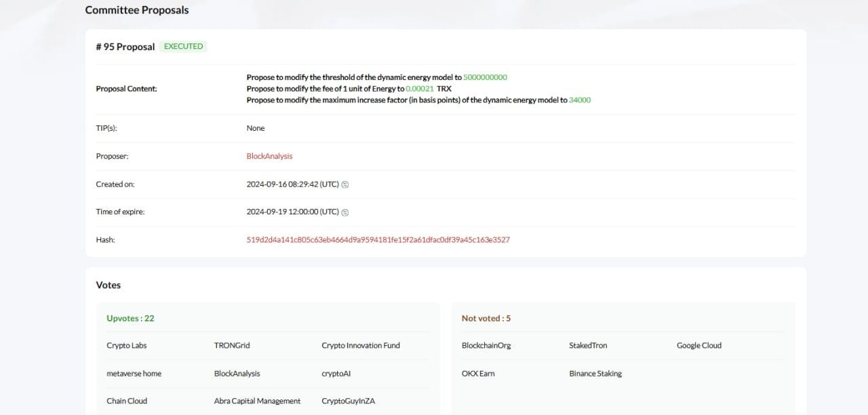Click the time-switch icon beside Time of expire
Viewport: 868px width, 415px height.
click(x=345, y=212)
